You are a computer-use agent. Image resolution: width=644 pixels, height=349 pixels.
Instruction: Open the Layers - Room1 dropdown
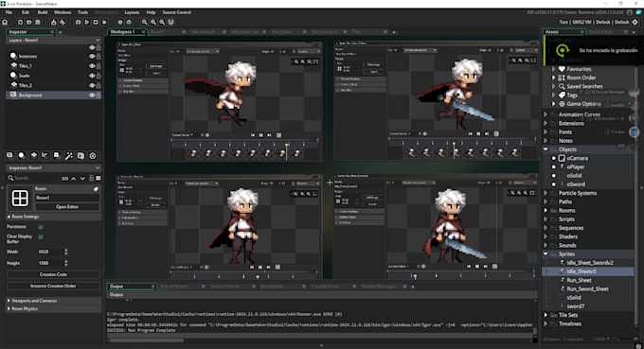(98, 40)
